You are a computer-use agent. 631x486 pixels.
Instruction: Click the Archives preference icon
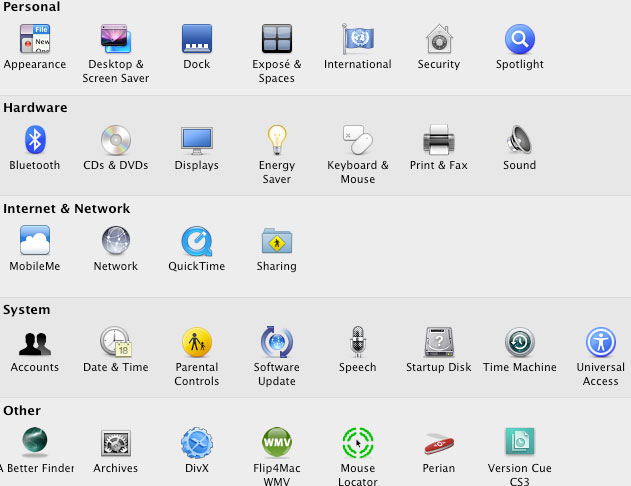(x=115, y=443)
